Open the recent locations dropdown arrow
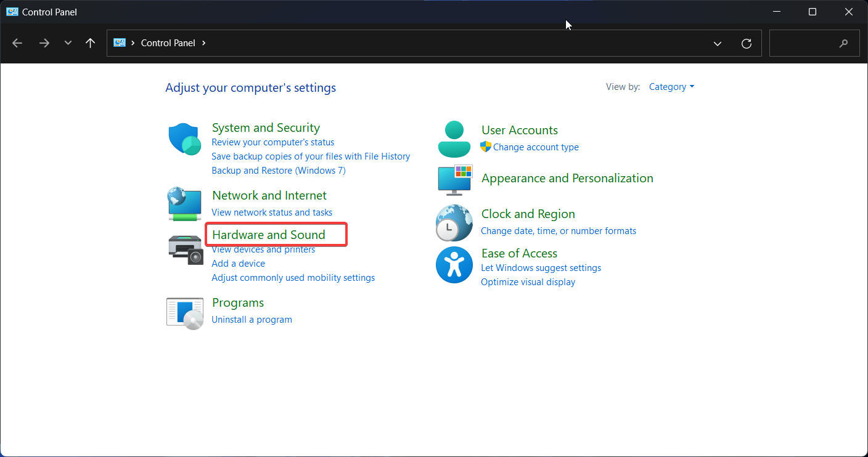 [68, 43]
